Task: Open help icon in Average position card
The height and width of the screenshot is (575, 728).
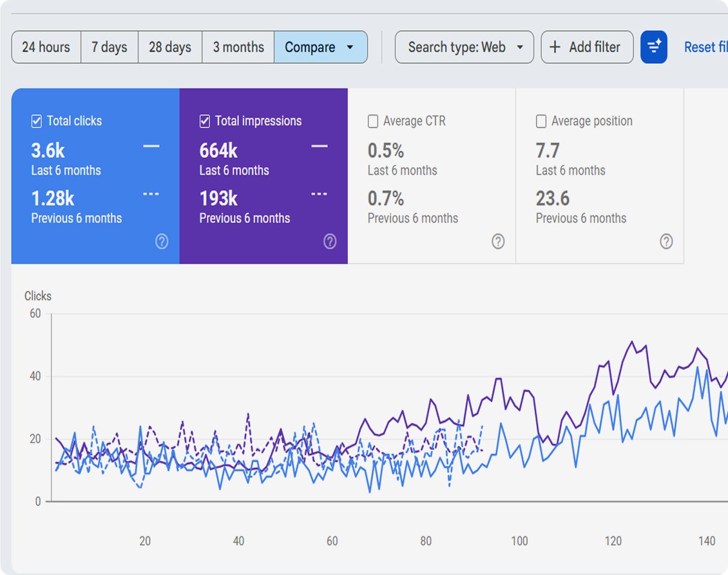Action: click(x=666, y=242)
